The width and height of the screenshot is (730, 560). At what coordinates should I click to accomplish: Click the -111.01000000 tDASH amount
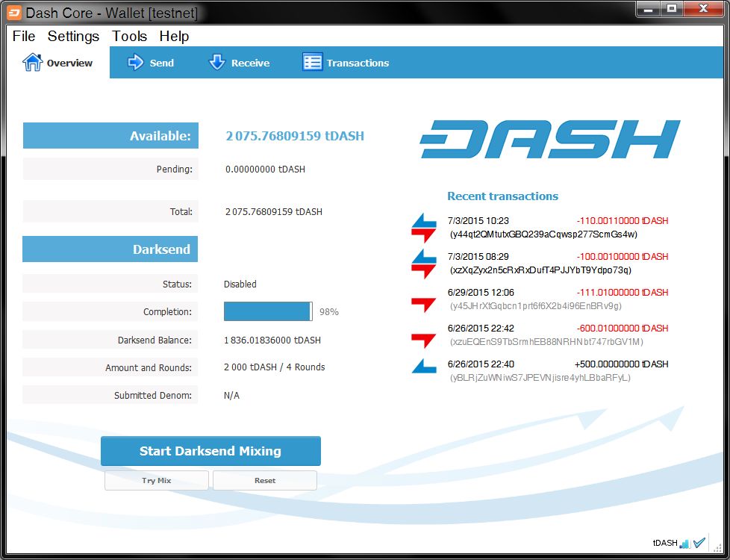tap(623, 293)
